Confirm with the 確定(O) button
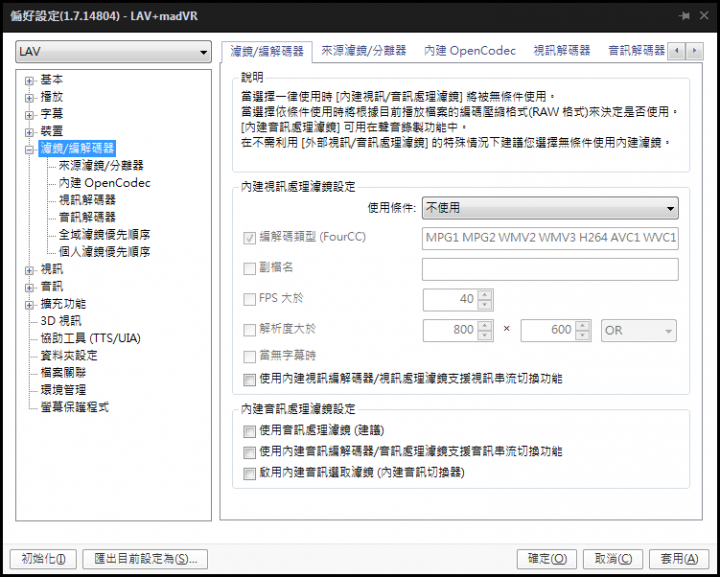Viewport: 720px width, 577px height. click(x=547, y=559)
